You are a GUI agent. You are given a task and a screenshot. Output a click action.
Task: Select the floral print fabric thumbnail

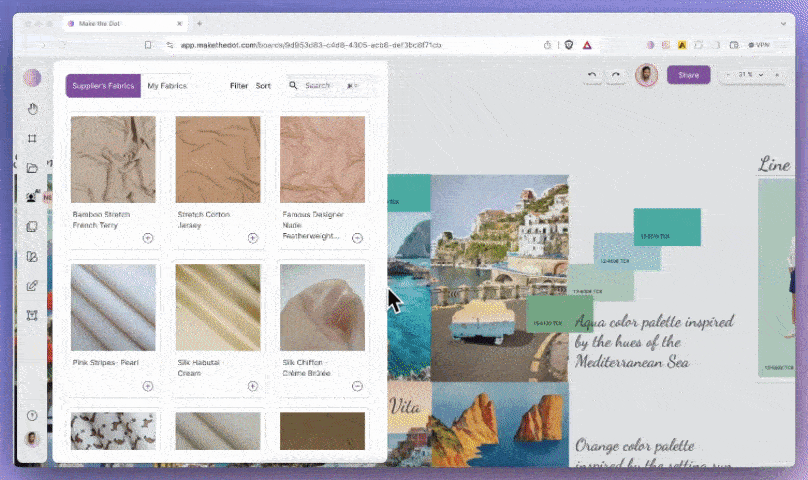click(113, 431)
